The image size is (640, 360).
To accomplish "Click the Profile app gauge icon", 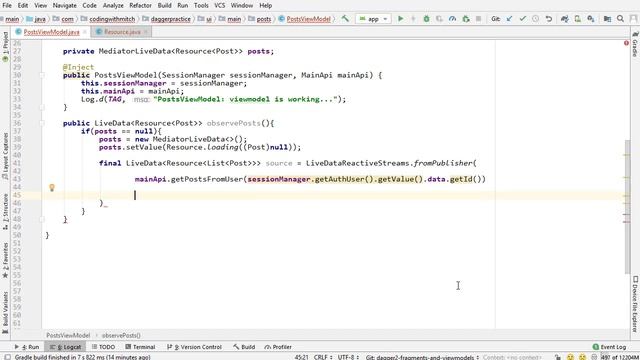I will coord(452,19).
